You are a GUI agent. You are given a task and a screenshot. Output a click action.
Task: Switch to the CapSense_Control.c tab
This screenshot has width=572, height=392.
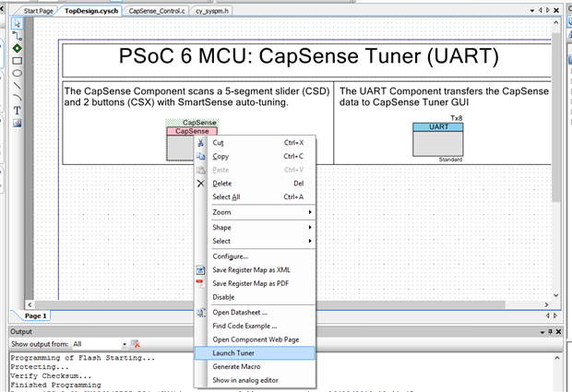[157, 10]
